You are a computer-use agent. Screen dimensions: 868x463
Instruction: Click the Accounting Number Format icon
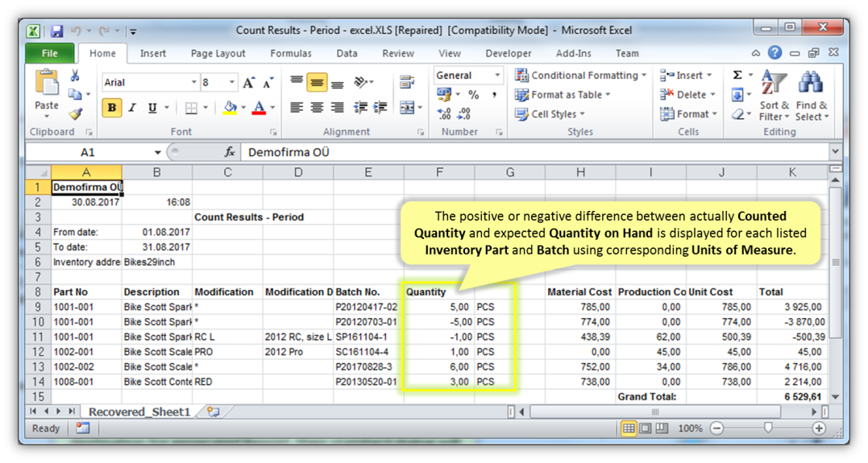(443, 94)
